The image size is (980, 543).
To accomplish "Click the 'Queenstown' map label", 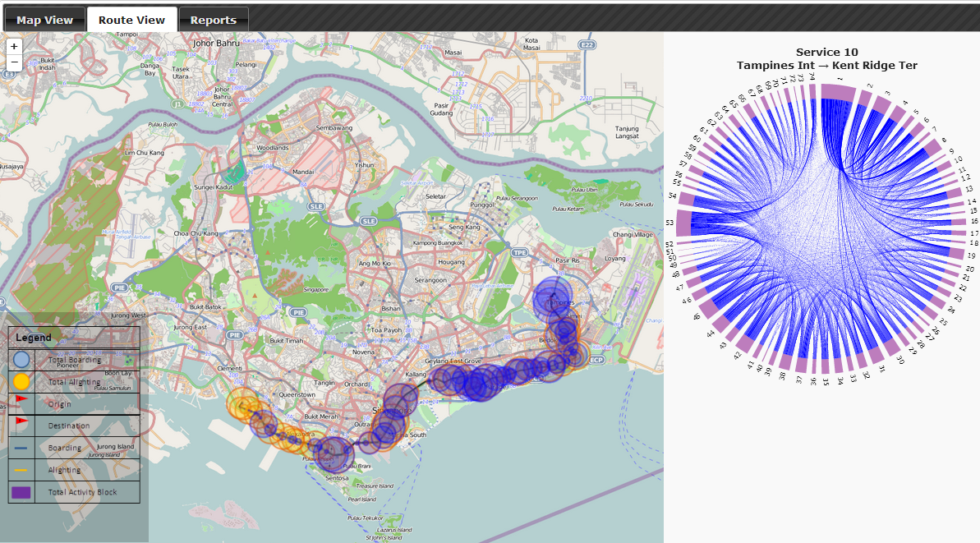I will [297, 395].
